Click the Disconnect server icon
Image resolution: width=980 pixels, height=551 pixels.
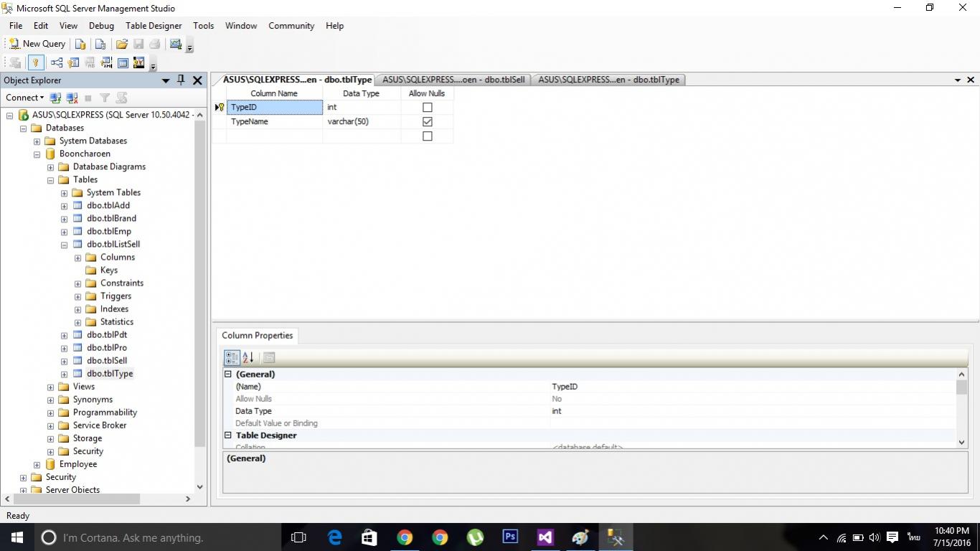pyautogui.click(x=72, y=98)
